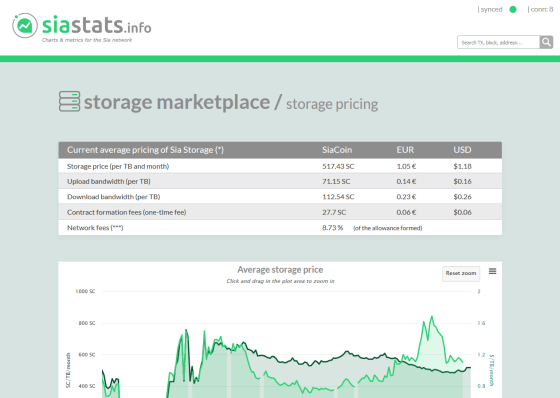Click the '0.06 €' value
Image resolution: width=560 pixels, height=398 pixels.
[x=406, y=212]
